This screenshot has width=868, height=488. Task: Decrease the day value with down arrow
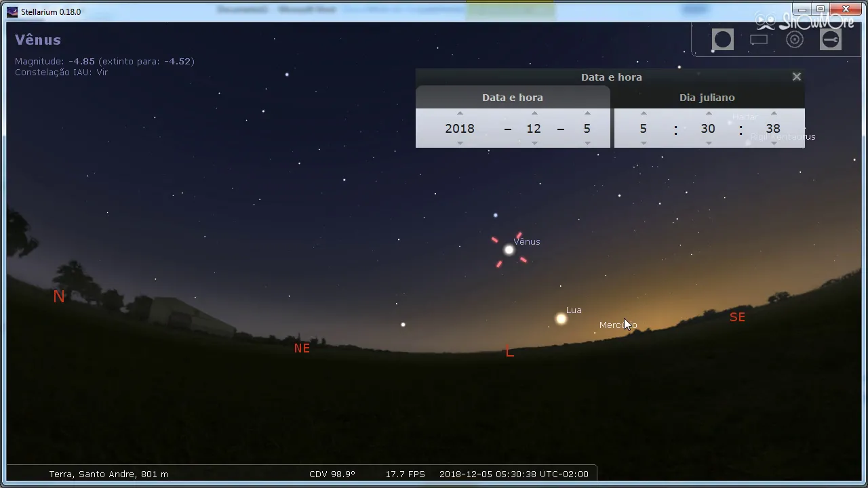pyautogui.click(x=587, y=143)
